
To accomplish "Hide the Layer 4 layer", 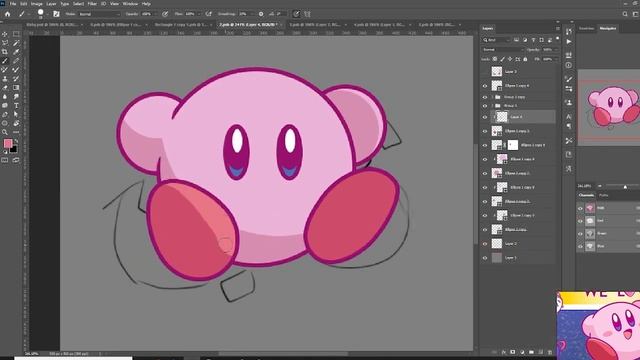I will click(485, 117).
